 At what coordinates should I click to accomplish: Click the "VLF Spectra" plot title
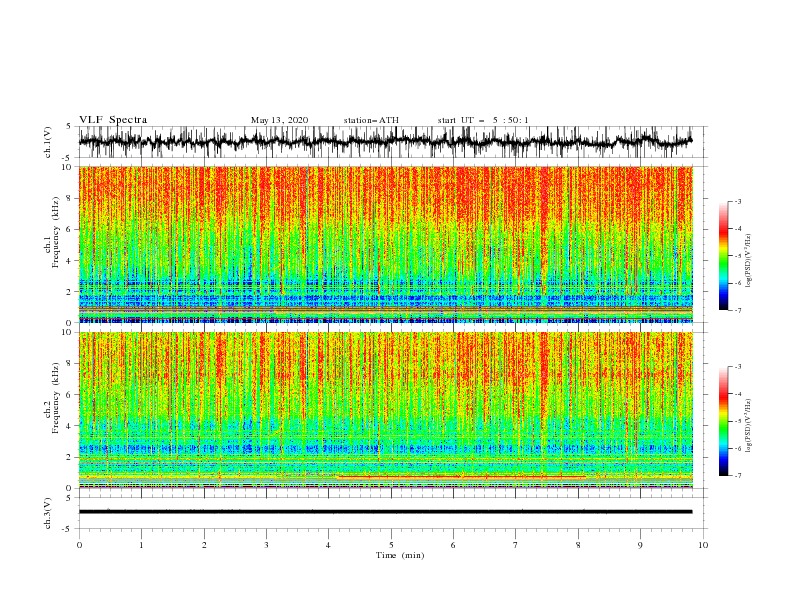113,120
